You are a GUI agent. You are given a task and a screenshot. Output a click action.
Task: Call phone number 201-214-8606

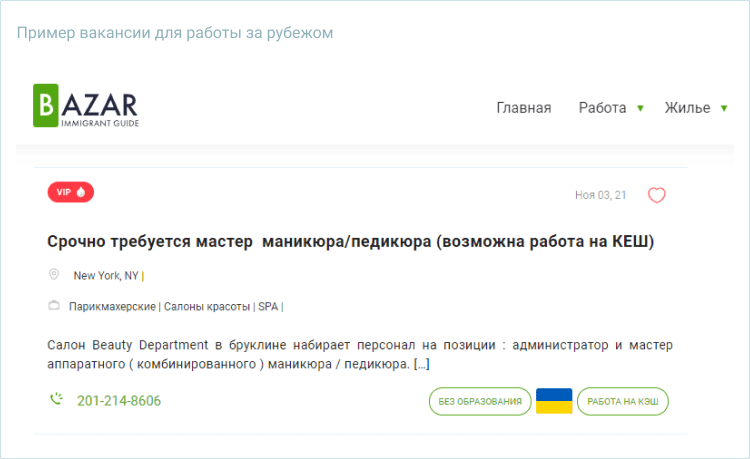119,401
